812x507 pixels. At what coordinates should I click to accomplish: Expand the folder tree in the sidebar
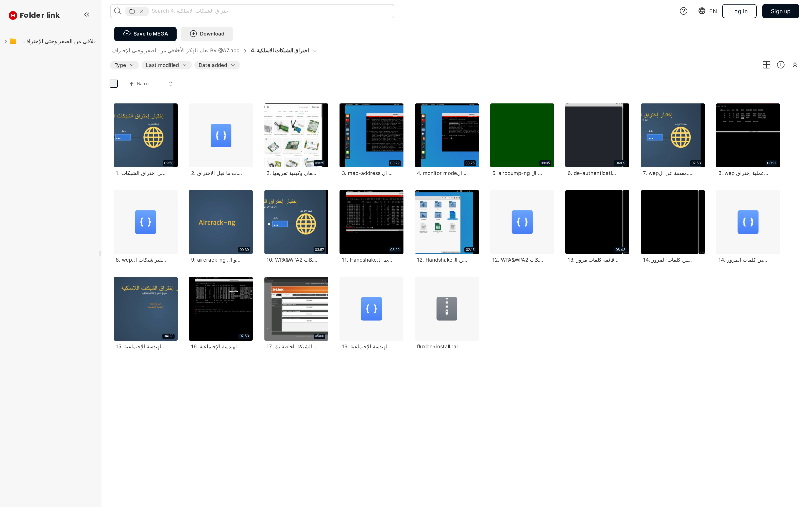6,41
